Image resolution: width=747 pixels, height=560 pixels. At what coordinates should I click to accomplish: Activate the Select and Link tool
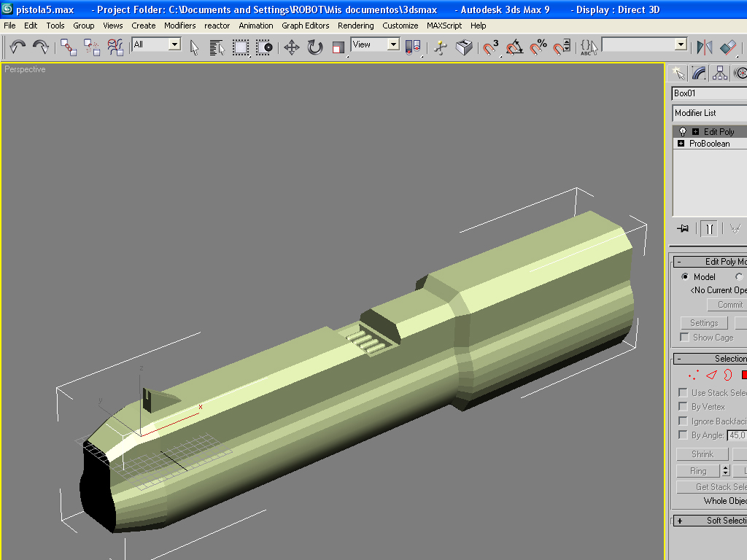(69, 47)
